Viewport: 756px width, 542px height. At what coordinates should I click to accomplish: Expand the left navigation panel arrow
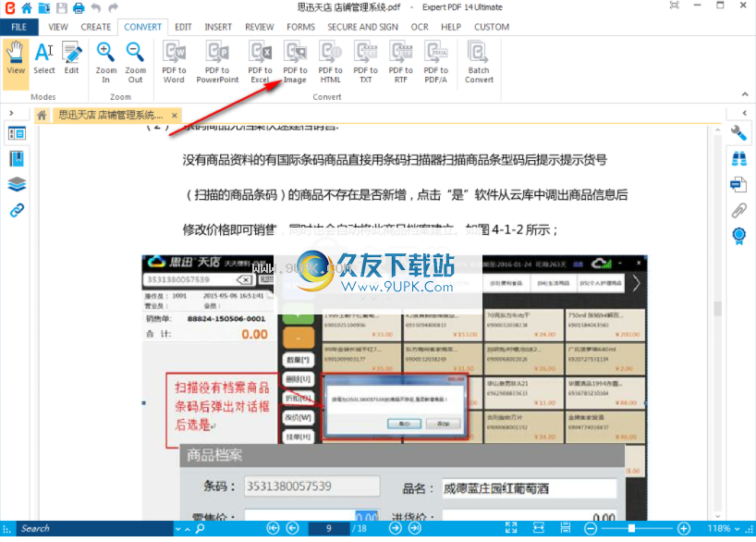[x=11, y=113]
